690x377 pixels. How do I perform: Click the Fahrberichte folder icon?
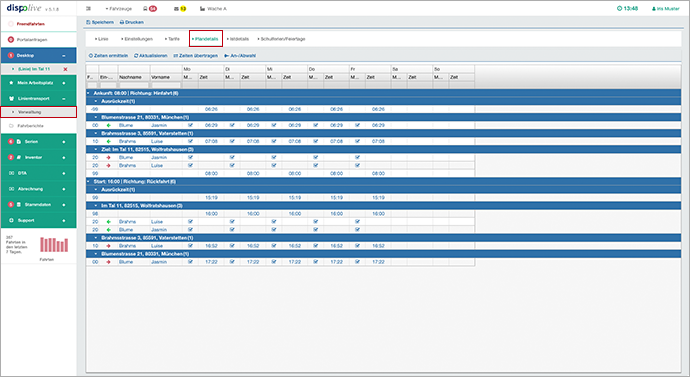[11, 126]
